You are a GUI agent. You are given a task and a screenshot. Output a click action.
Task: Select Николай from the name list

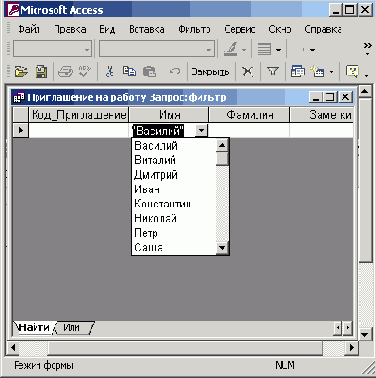[x=155, y=218]
